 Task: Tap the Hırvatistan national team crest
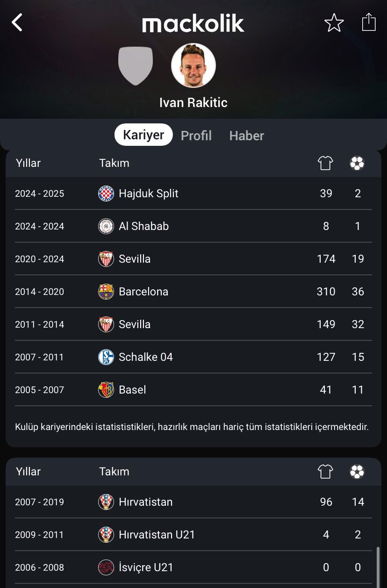106,502
